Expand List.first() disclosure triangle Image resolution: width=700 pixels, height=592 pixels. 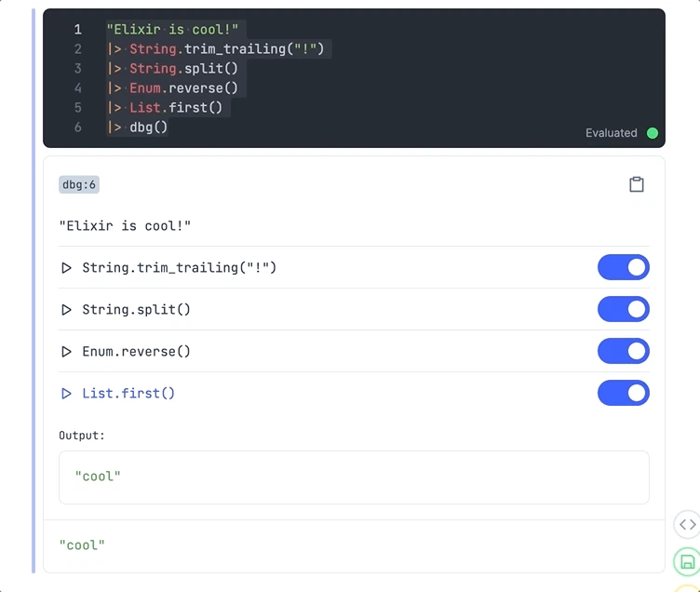(x=66, y=394)
